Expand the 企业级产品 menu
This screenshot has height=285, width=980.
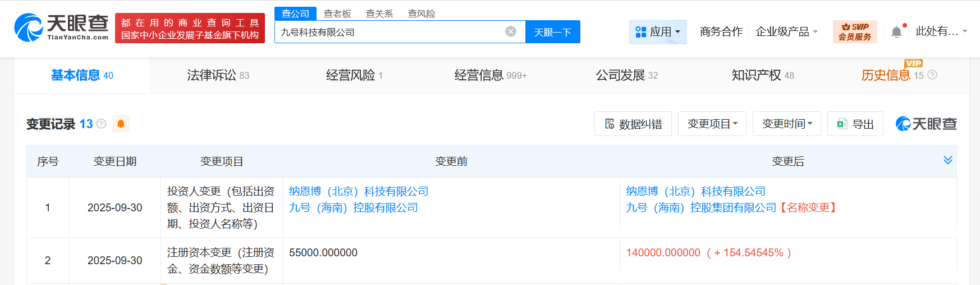point(786,32)
